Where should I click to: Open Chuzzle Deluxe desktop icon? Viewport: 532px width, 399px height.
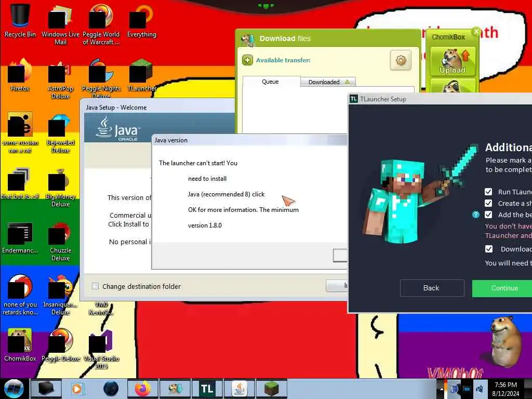pyautogui.click(x=60, y=241)
